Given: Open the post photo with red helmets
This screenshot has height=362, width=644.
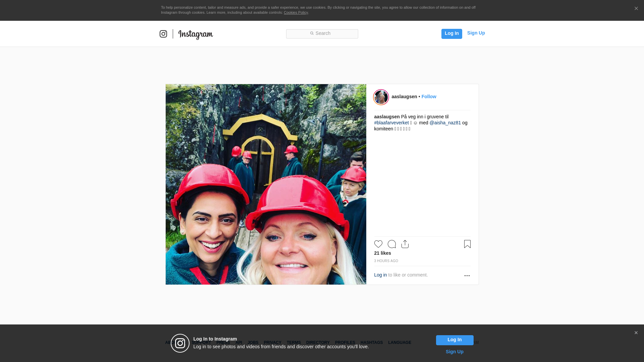Looking at the screenshot, I should 266,184.
